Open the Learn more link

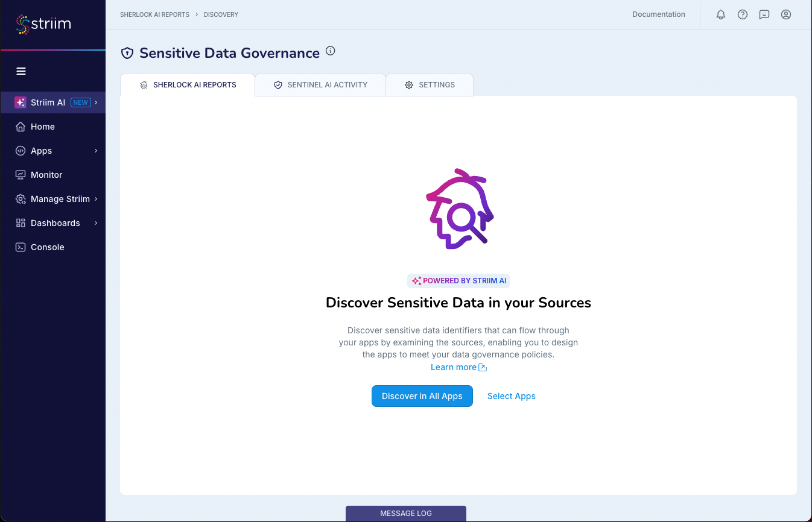click(x=458, y=367)
